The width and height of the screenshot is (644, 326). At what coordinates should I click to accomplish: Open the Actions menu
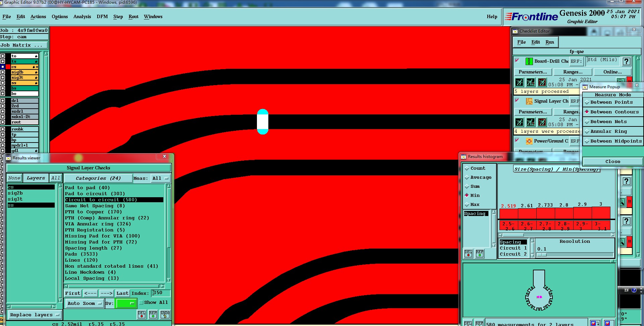(x=38, y=16)
